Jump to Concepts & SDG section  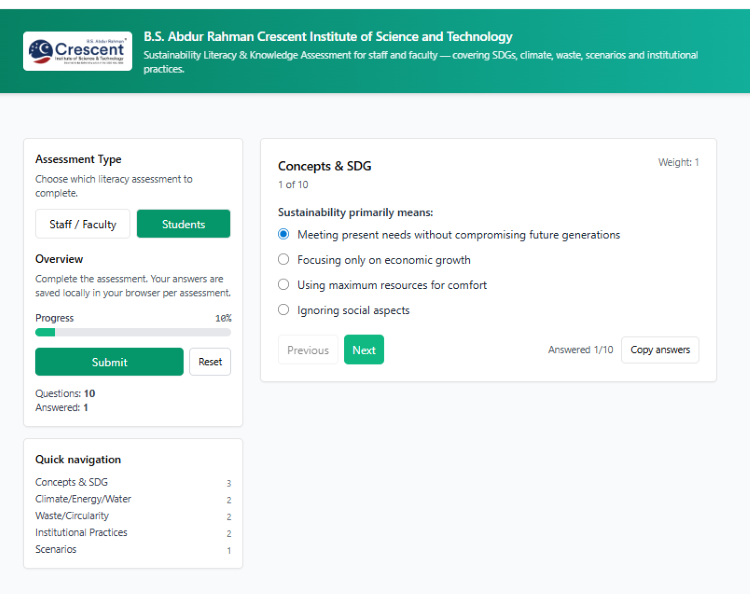coord(72,482)
